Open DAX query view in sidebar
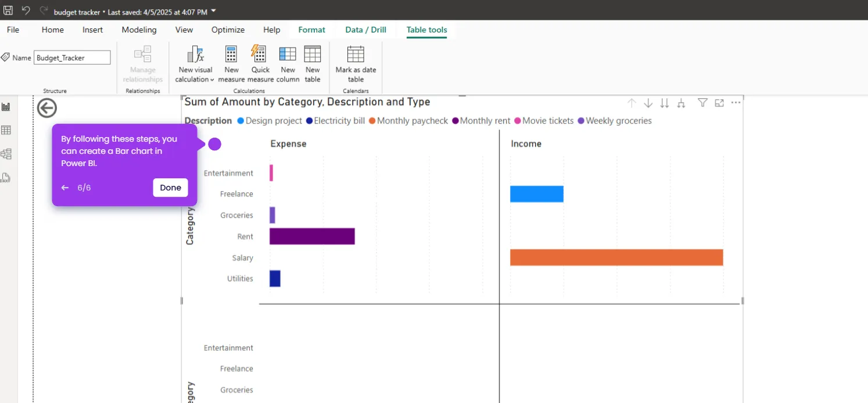 [5, 178]
